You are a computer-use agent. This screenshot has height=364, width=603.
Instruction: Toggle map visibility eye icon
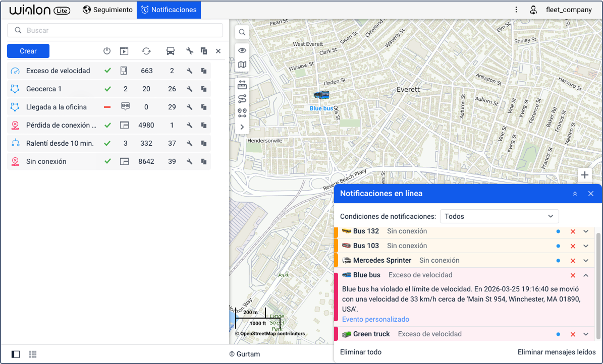point(242,50)
